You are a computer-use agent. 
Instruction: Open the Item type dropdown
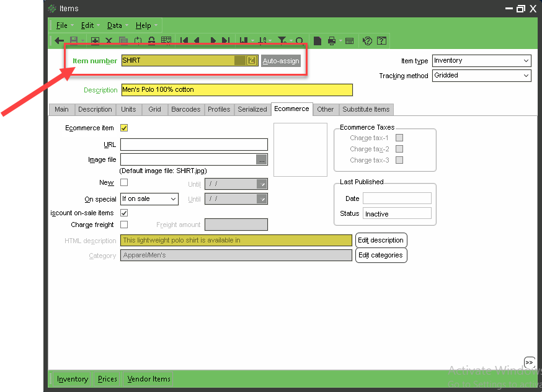click(526, 61)
